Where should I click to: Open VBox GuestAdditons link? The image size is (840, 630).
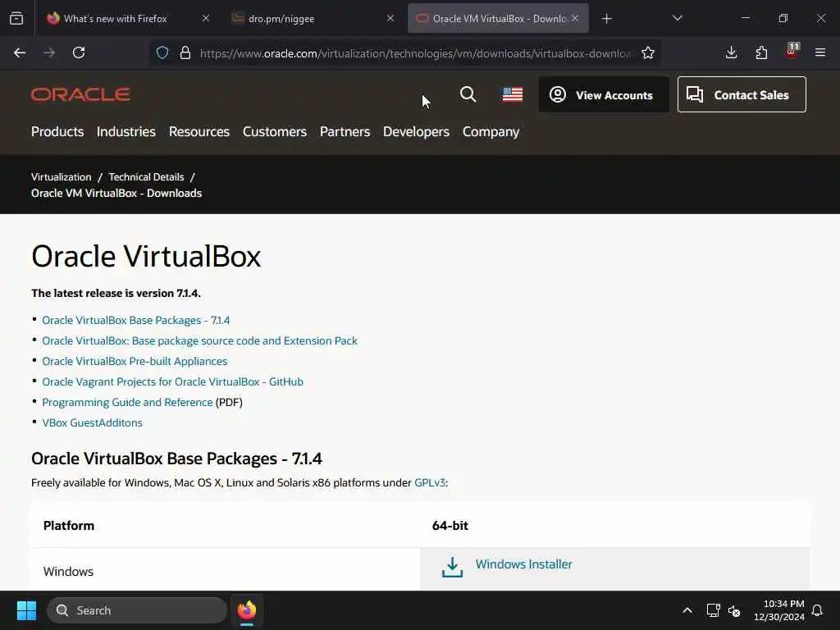click(92, 422)
